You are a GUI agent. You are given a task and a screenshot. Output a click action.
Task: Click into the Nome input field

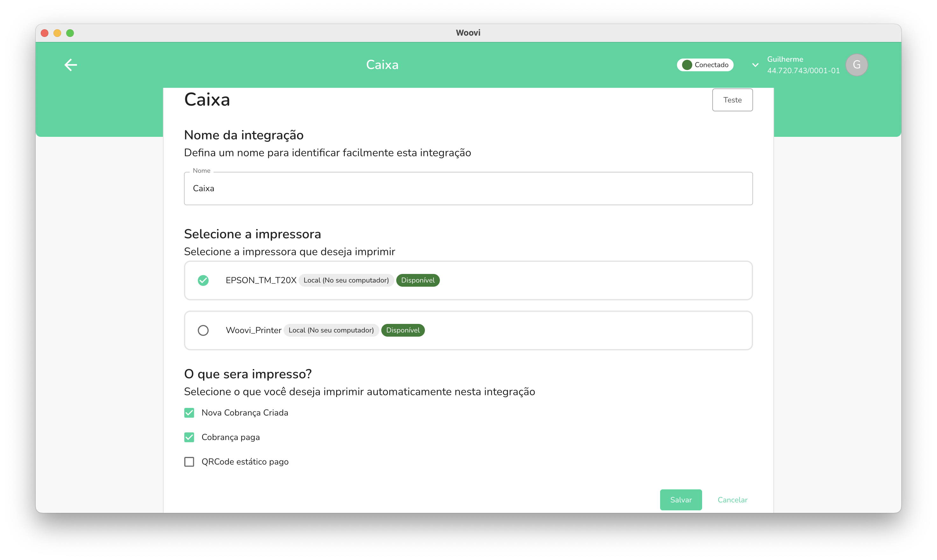click(x=468, y=189)
